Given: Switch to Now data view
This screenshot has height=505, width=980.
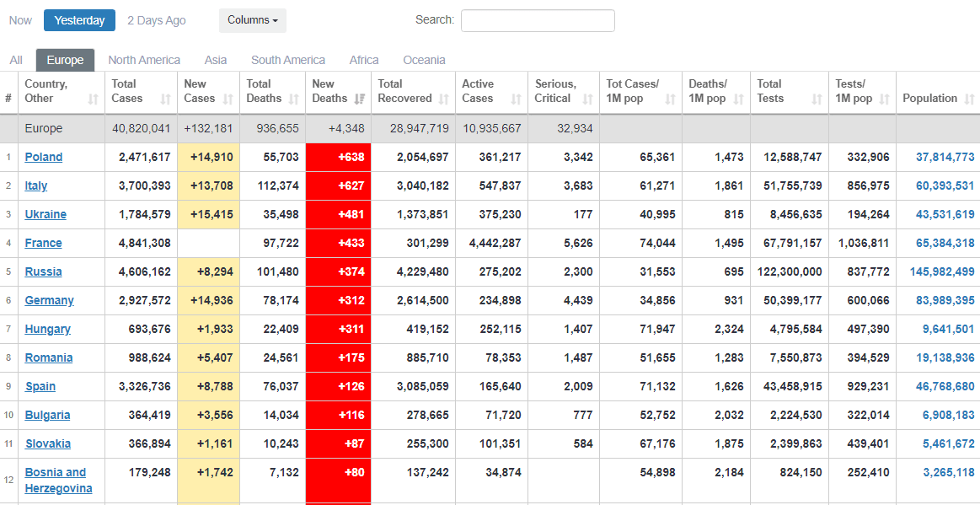Looking at the screenshot, I should 21,20.
